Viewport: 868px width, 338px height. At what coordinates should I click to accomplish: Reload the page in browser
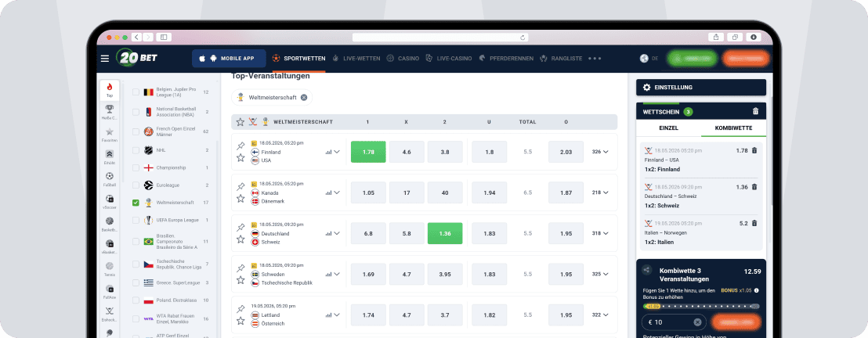(x=522, y=38)
